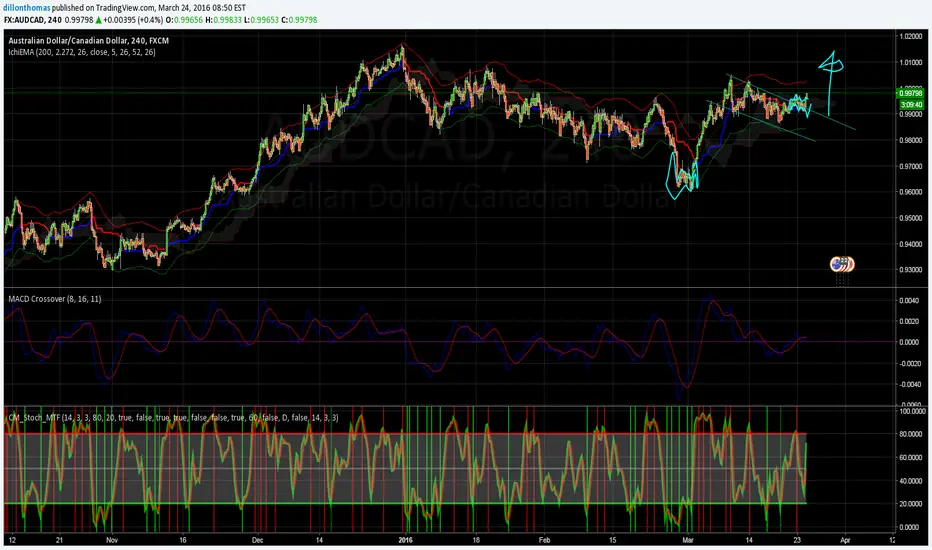Click the 2016 year label on time axis

pyautogui.click(x=405, y=540)
